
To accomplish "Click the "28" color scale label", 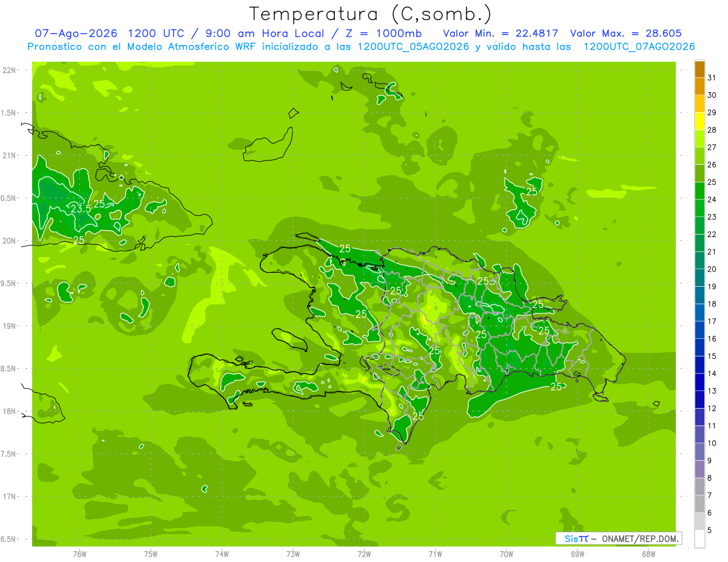I will coord(712,130).
